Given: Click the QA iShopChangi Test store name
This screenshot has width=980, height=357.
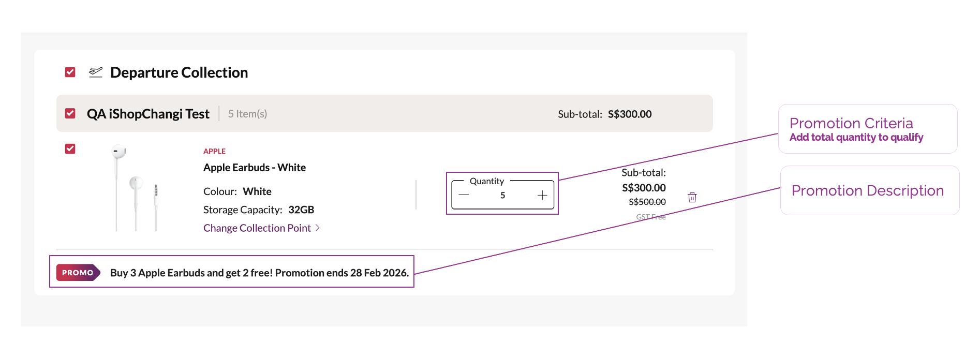Looking at the screenshot, I should click(148, 114).
